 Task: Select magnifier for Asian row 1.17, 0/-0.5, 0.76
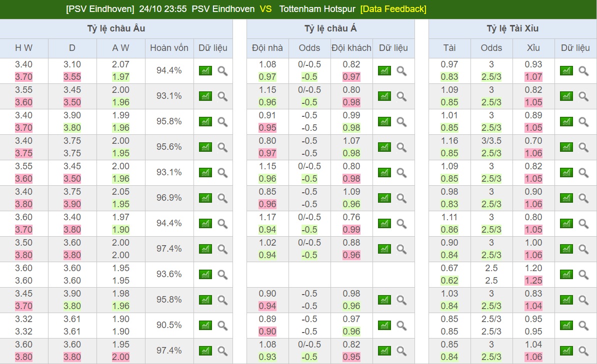click(401, 224)
